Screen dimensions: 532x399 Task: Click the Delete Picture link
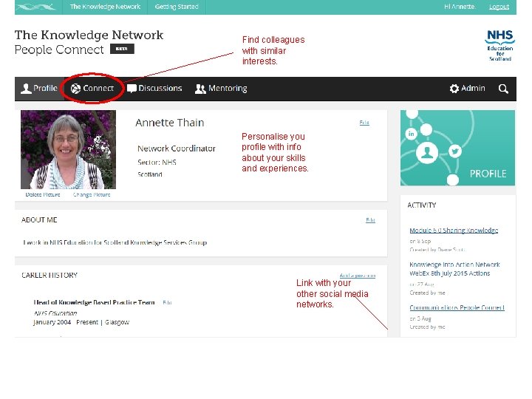point(43,195)
